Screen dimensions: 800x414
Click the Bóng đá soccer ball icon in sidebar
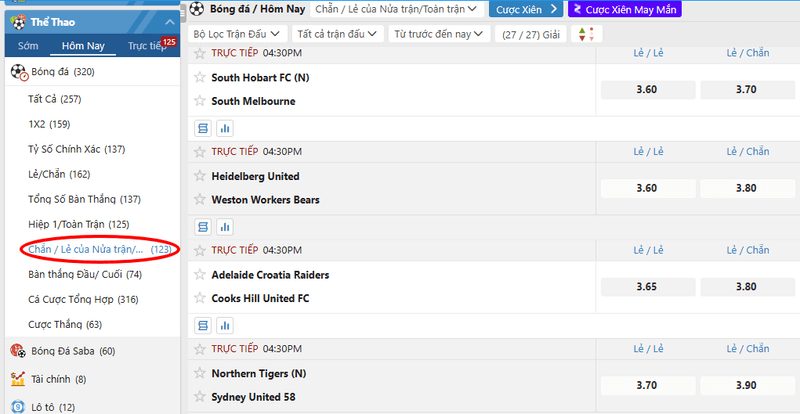(19, 72)
